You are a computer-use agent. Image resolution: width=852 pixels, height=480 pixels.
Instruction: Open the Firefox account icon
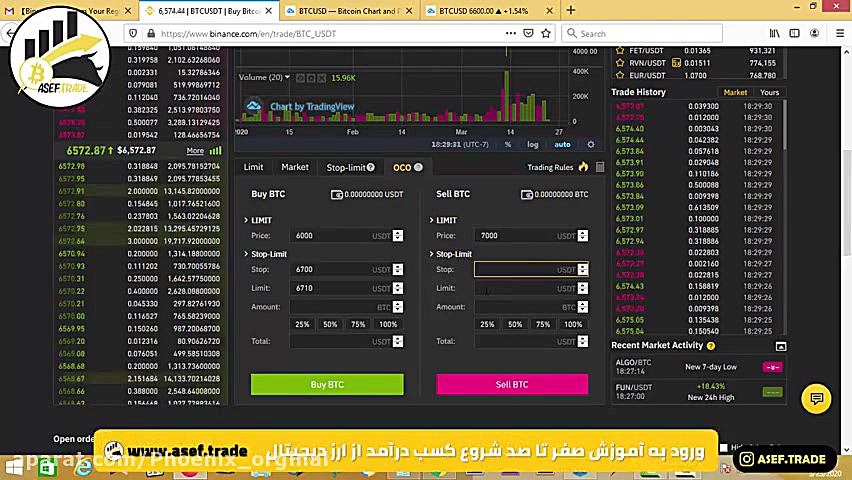coord(814,33)
